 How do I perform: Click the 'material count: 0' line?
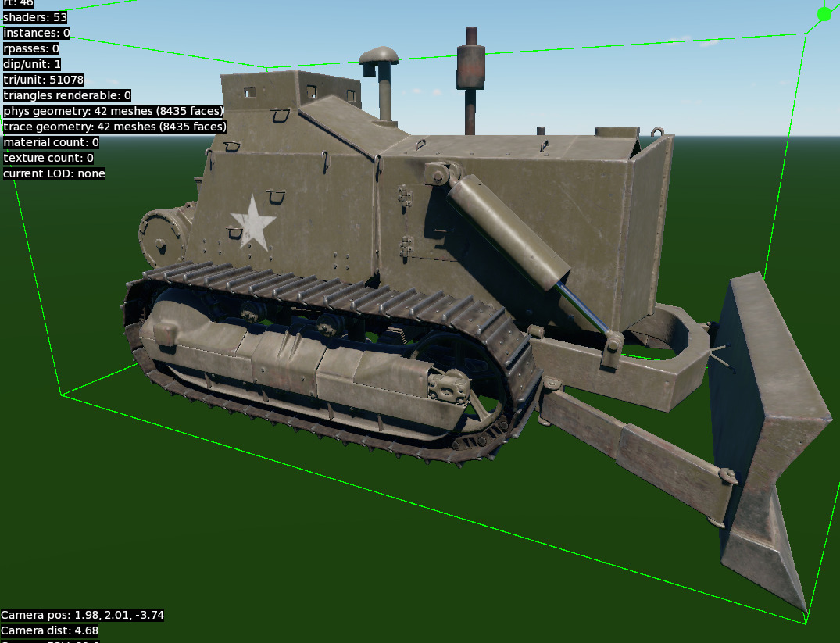(51, 142)
